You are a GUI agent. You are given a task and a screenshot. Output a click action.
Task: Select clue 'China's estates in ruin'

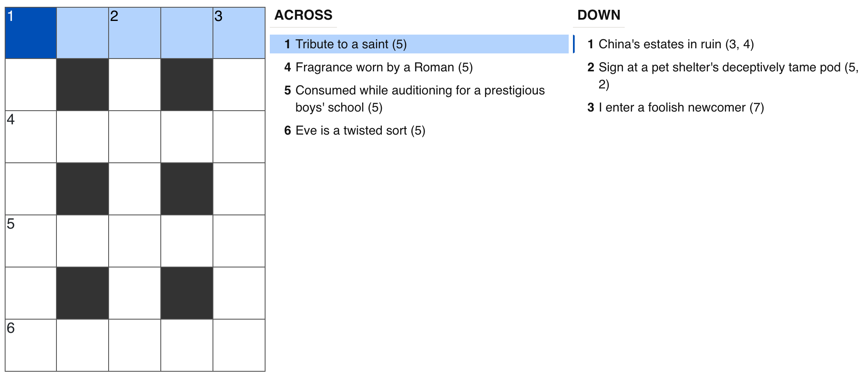[x=676, y=44]
